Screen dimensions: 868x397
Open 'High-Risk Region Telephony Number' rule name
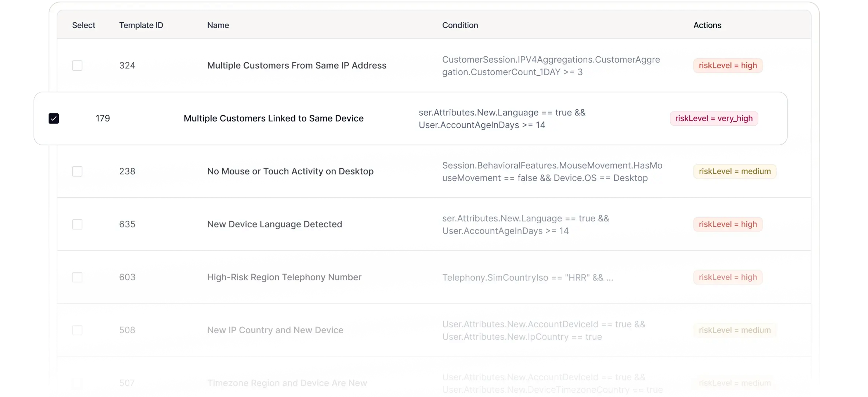(x=284, y=277)
